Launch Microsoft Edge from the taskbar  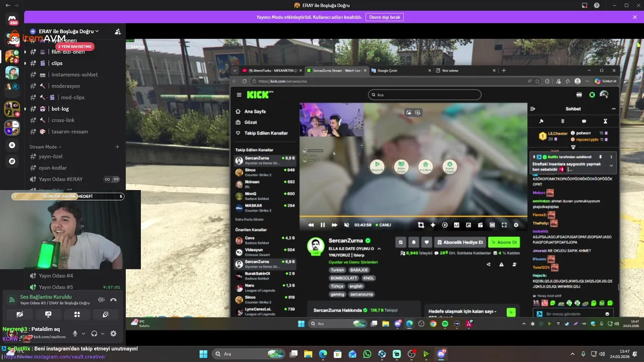click(x=323, y=354)
